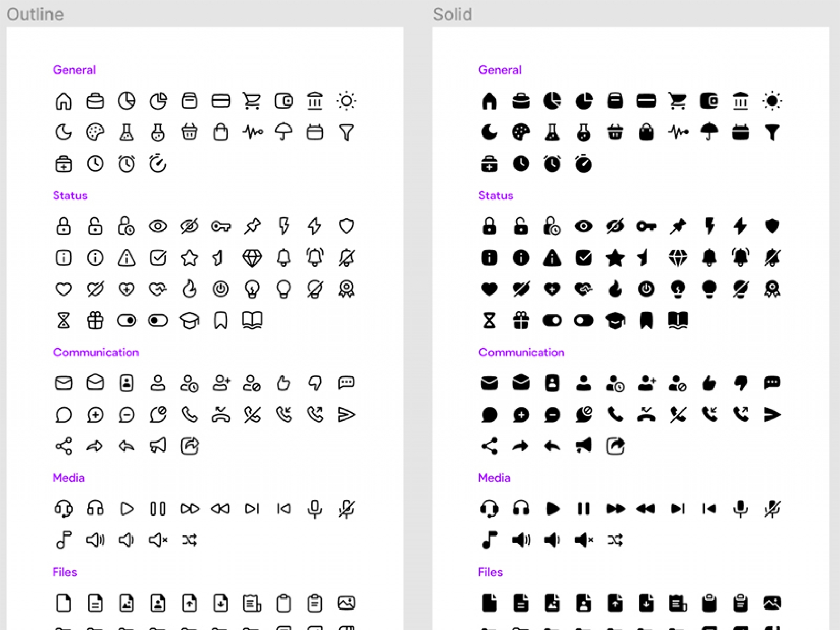Click the Communication section heading
The image size is (840, 630).
click(96, 352)
